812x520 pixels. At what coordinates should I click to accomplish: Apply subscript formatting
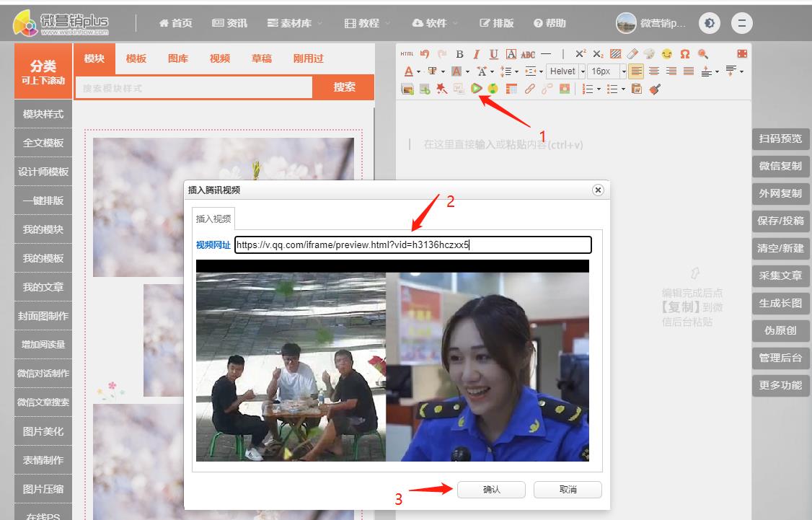598,54
